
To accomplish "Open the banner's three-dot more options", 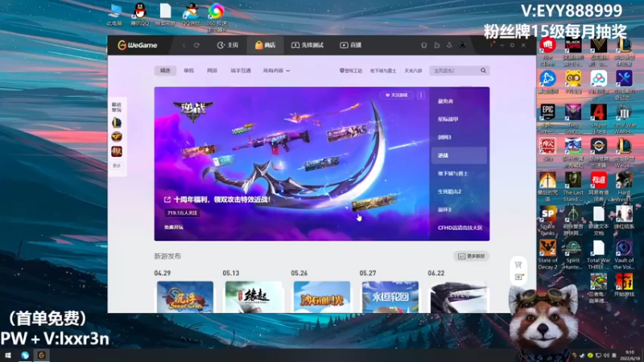I will click(x=421, y=95).
